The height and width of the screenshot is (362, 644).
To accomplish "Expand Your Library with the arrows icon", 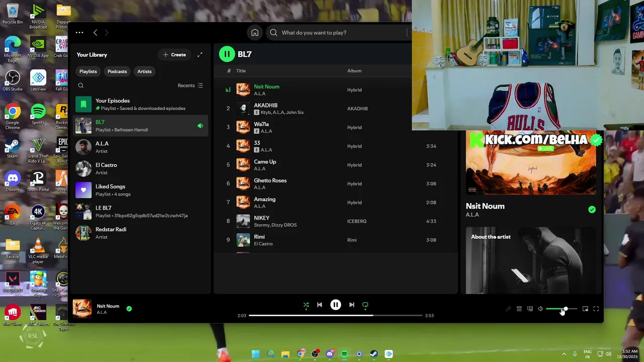I will tap(200, 55).
